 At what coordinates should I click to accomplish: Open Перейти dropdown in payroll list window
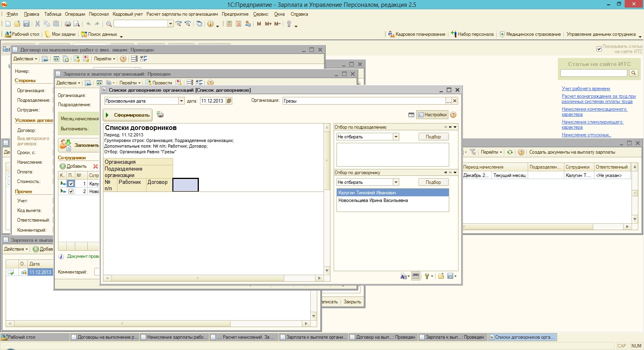coord(491,152)
